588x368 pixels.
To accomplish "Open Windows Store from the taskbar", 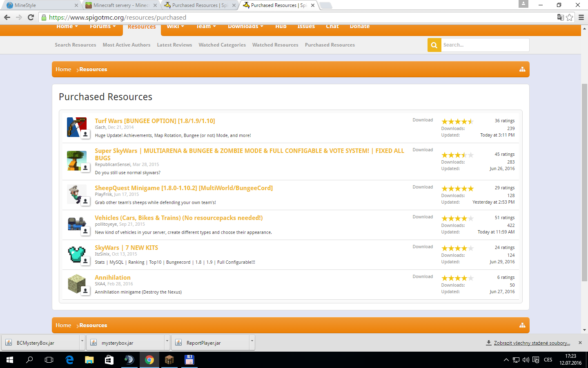I will click(x=109, y=360).
